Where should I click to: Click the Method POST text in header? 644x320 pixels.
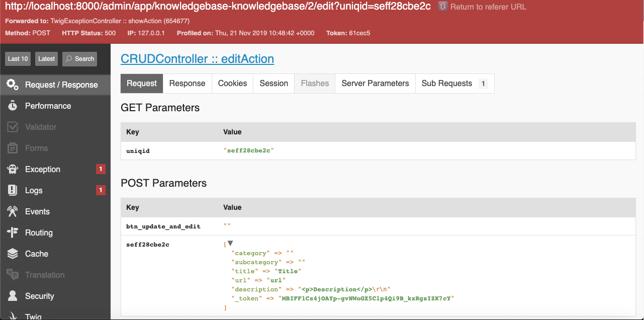pos(28,33)
